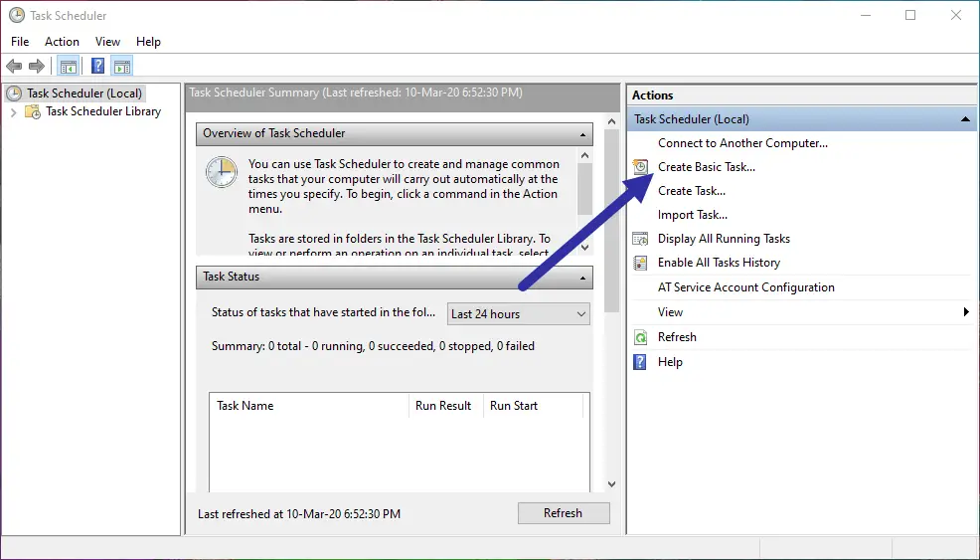This screenshot has height=560, width=980.
Task: Open the Help menu in menu bar
Action: 148,42
